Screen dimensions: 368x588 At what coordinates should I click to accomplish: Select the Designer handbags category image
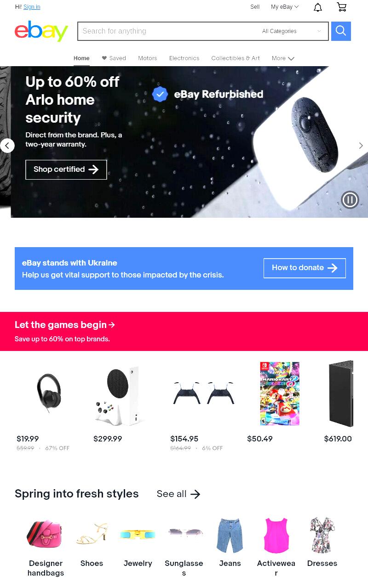tap(45, 534)
